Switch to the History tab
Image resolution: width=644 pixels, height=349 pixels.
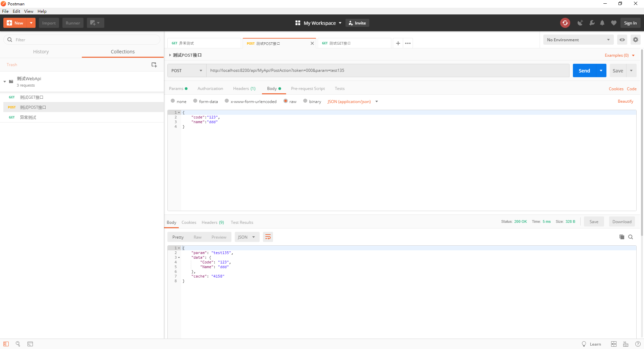point(41,52)
